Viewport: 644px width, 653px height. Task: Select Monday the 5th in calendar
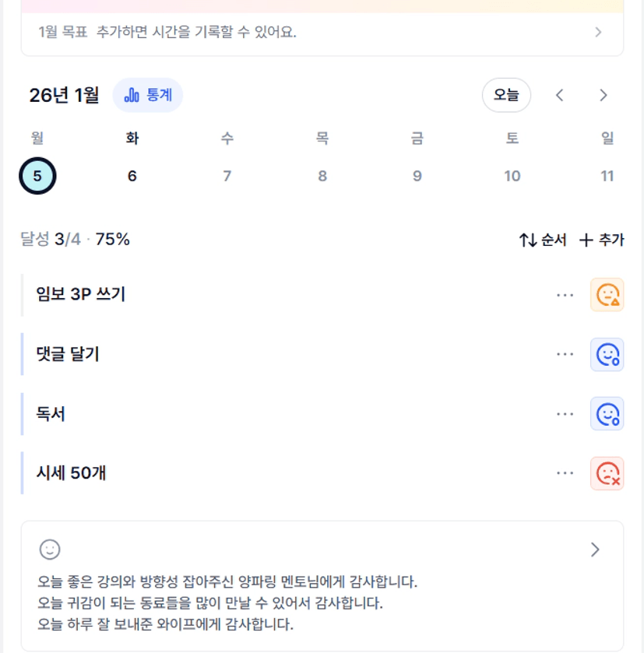(x=37, y=176)
